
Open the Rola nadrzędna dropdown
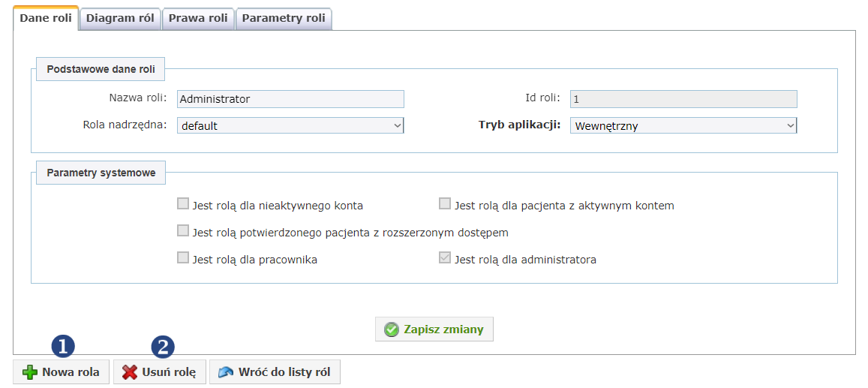point(290,125)
